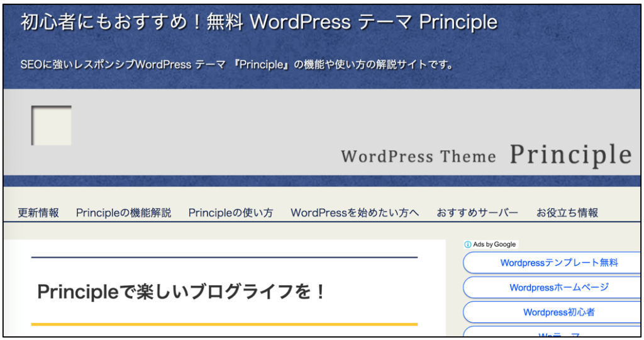Open the site title link at the top

(x=259, y=22)
